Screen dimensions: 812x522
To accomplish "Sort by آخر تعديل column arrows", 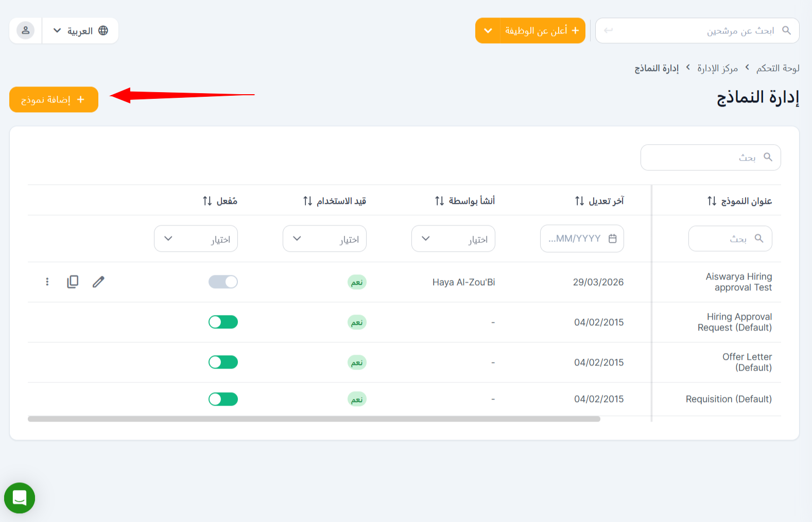I will point(579,201).
